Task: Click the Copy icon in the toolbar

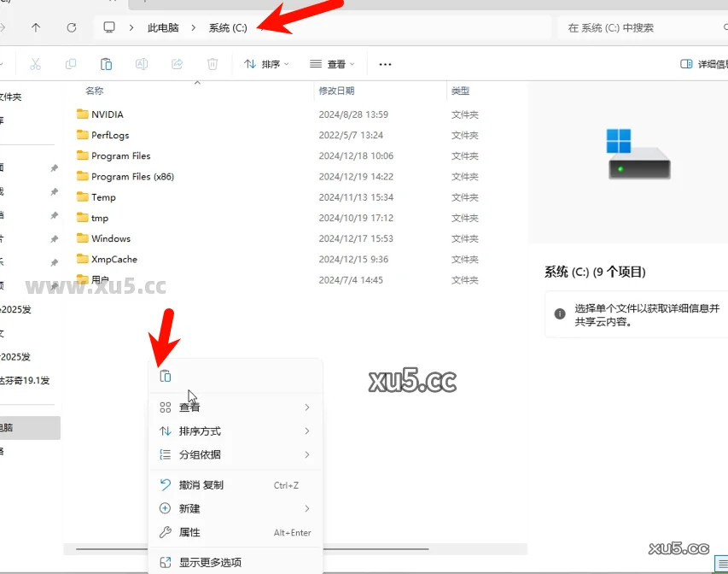Action: point(72,63)
